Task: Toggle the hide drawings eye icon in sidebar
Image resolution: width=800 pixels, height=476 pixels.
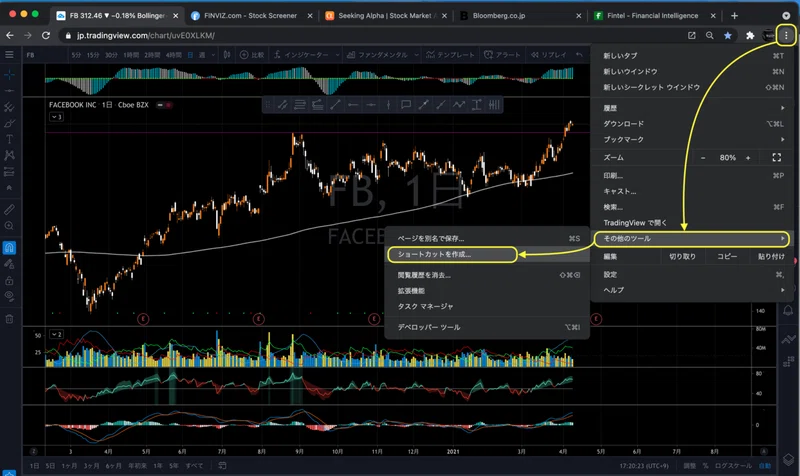Action: 9,296
